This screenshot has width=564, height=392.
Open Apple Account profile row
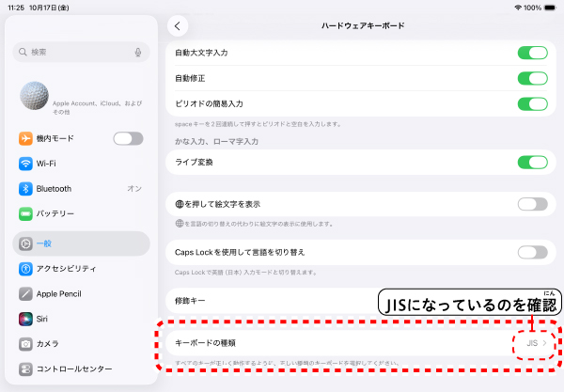tap(80, 97)
